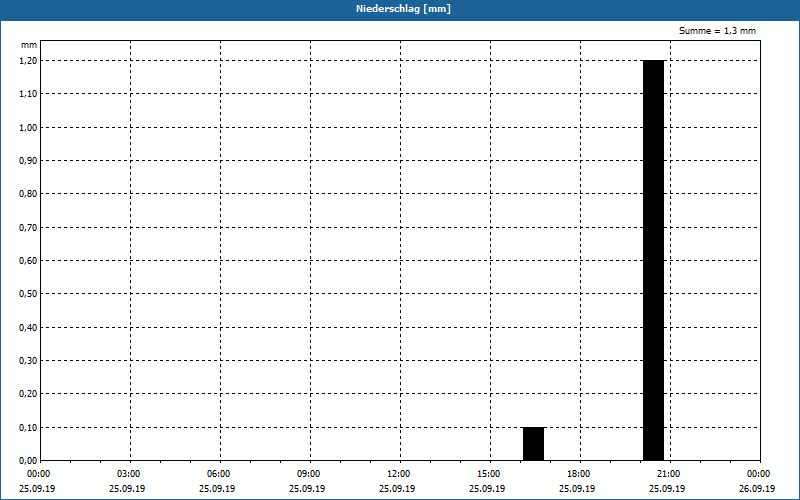Image resolution: width=800 pixels, height=500 pixels.
Task: Click the small 0,10 mm precipitation bar
Action: (533, 444)
